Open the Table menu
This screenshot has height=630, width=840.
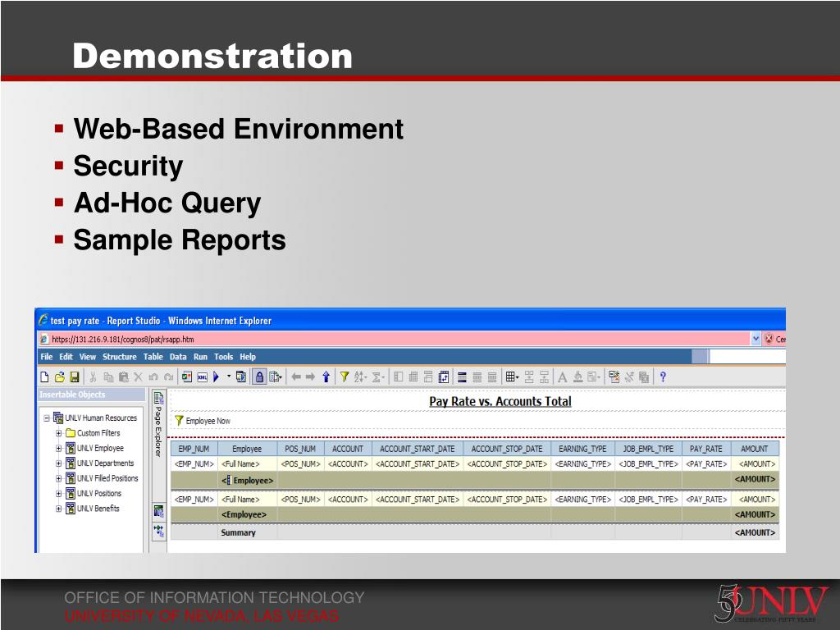153,357
